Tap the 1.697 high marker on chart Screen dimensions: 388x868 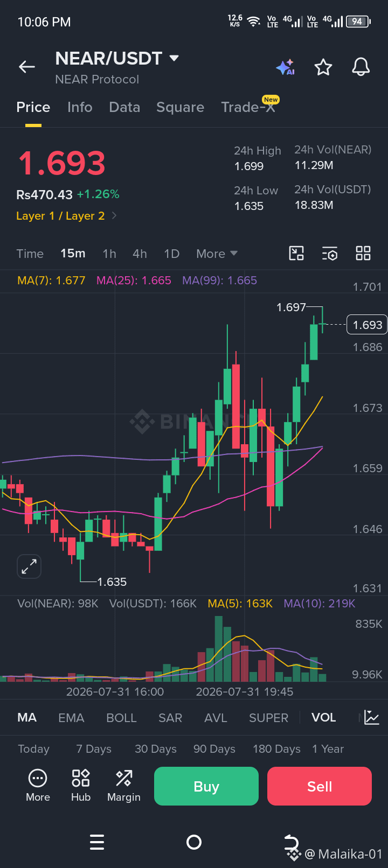[x=291, y=307]
